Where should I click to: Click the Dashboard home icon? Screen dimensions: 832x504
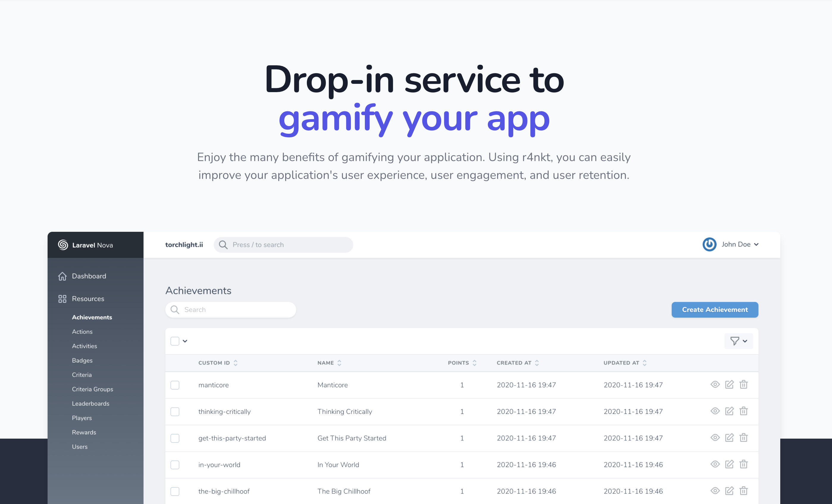pyautogui.click(x=62, y=276)
